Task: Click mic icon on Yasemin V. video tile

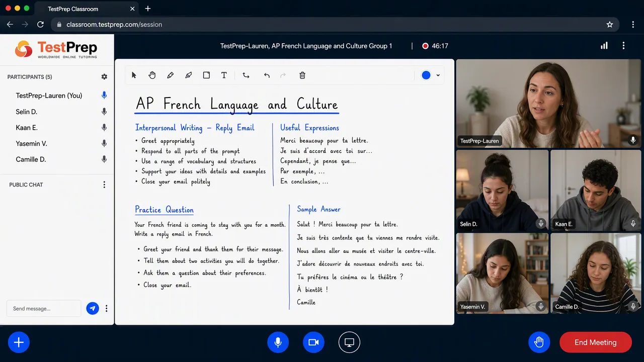Action: pyautogui.click(x=541, y=306)
